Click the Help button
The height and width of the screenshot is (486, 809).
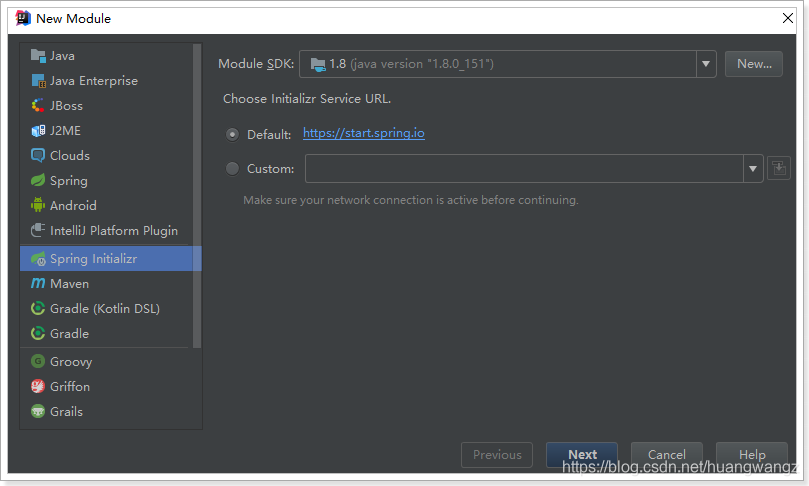click(x=752, y=455)
